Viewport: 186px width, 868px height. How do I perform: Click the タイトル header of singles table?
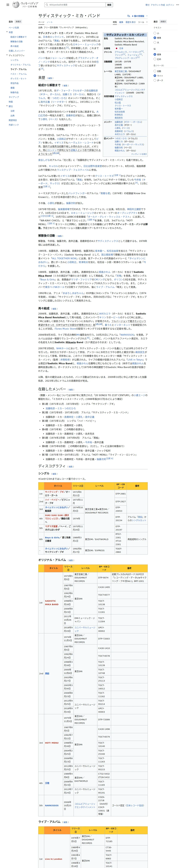coord(58,486)
